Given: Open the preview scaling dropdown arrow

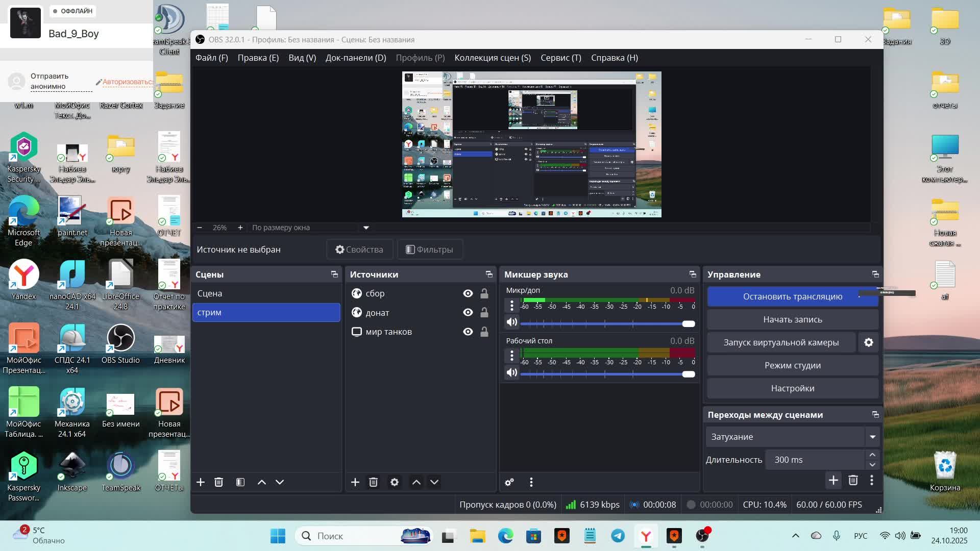Looking at the screenshot, I should click(366, 228).
